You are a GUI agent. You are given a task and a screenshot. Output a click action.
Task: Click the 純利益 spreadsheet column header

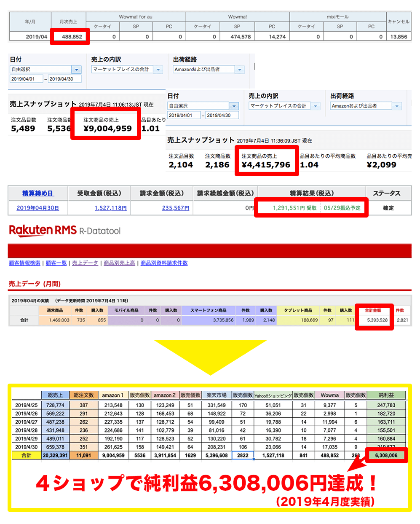tap(386, 395)
